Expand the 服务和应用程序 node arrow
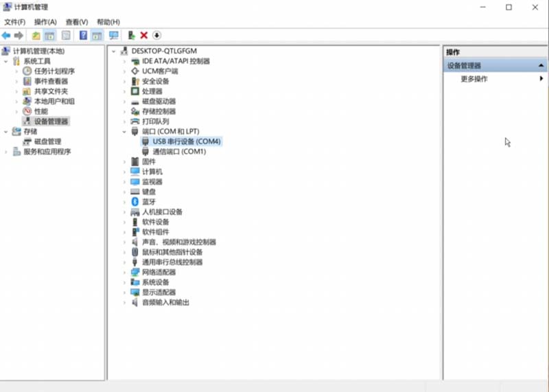Screen dimensions: 549x392 5,152
